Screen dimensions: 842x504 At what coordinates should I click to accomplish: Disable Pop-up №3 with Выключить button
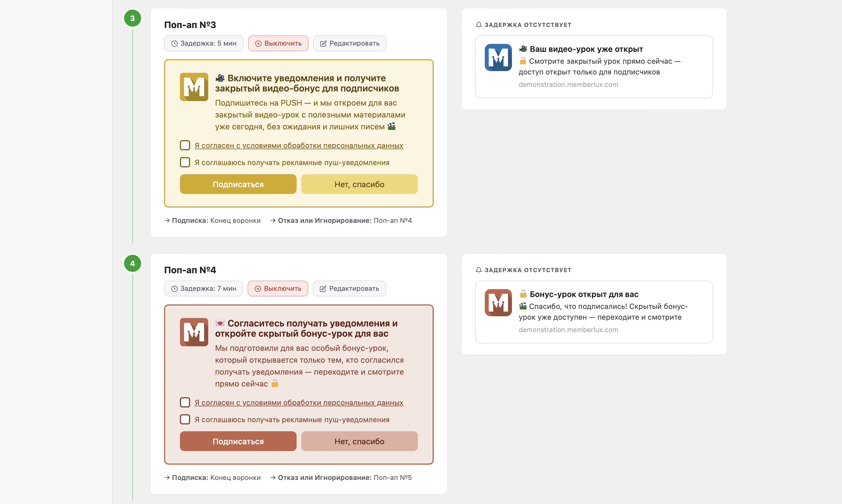pos(278,44)
